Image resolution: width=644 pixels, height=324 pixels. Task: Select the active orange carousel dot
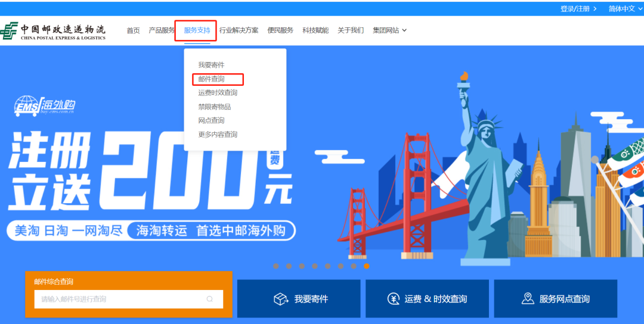point(367,266)
